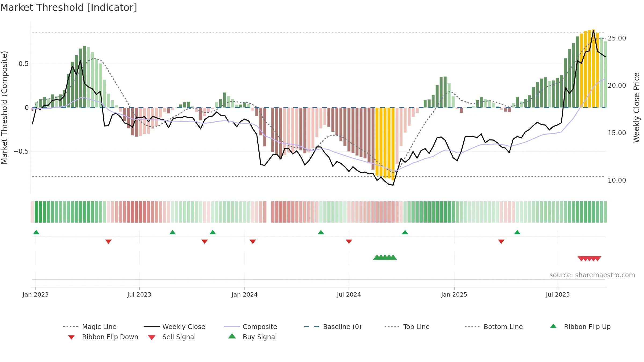Click the Weekly Close Price axis title
This screenshot has height=362, width=644.
(636, 108)
